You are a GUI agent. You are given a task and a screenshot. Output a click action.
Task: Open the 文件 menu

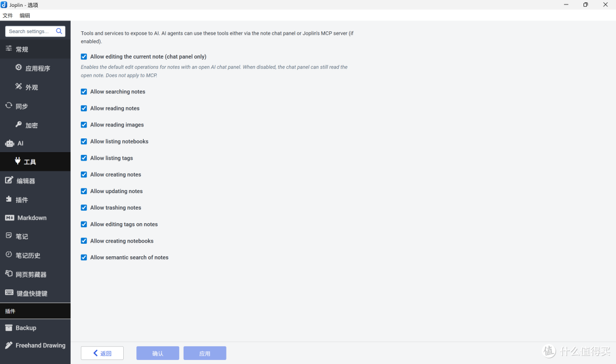(x=8, y=15)
